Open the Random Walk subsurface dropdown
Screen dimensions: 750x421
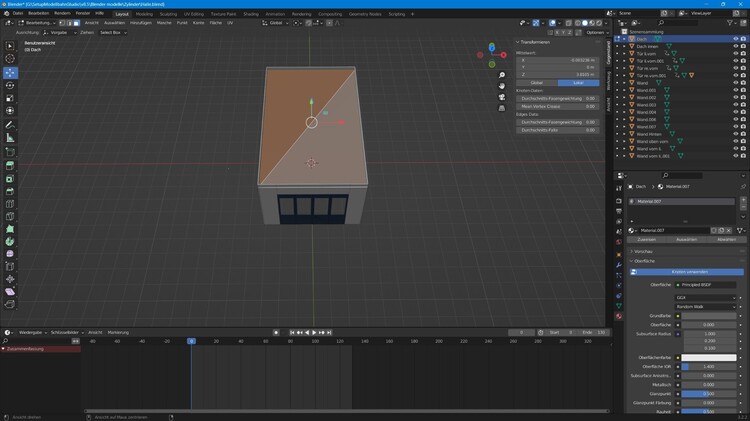pos(706,306)
